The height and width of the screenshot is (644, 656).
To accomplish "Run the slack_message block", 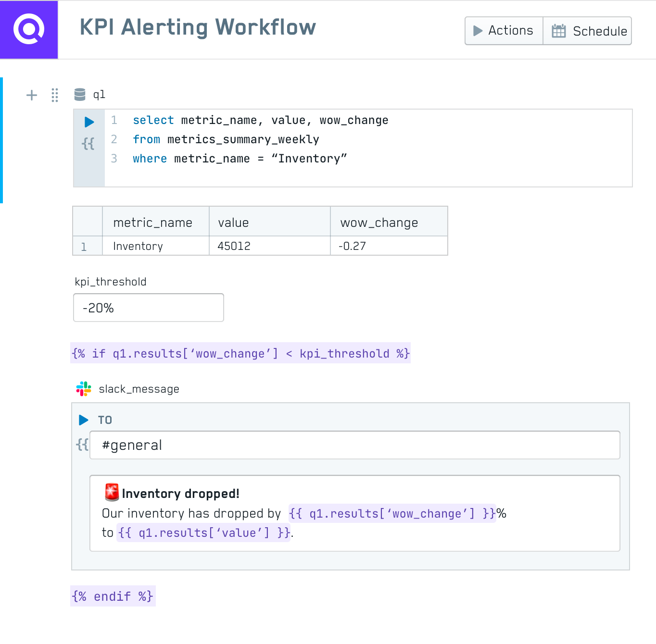I will tap(84, 420).
